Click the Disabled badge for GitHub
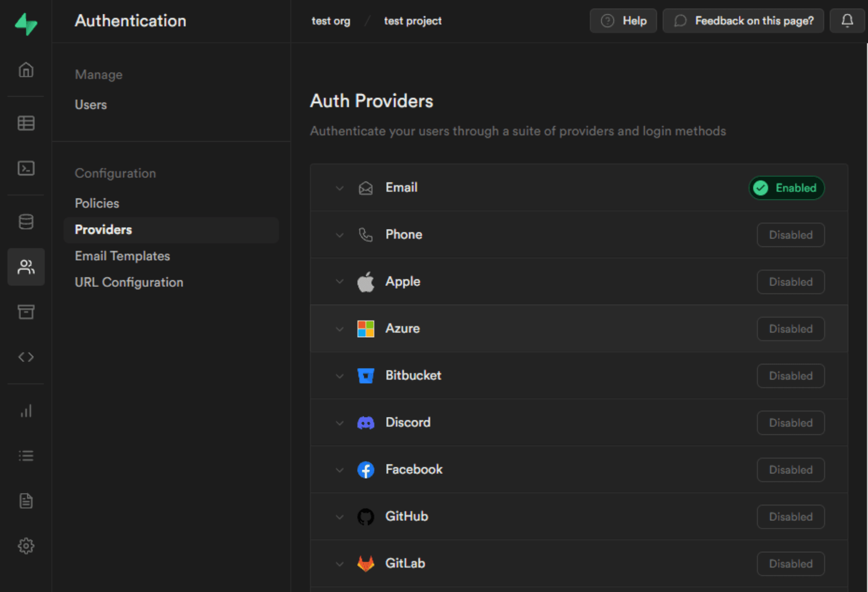The height and width of the screenshot is (592, 868). click(x=791, y=517)
